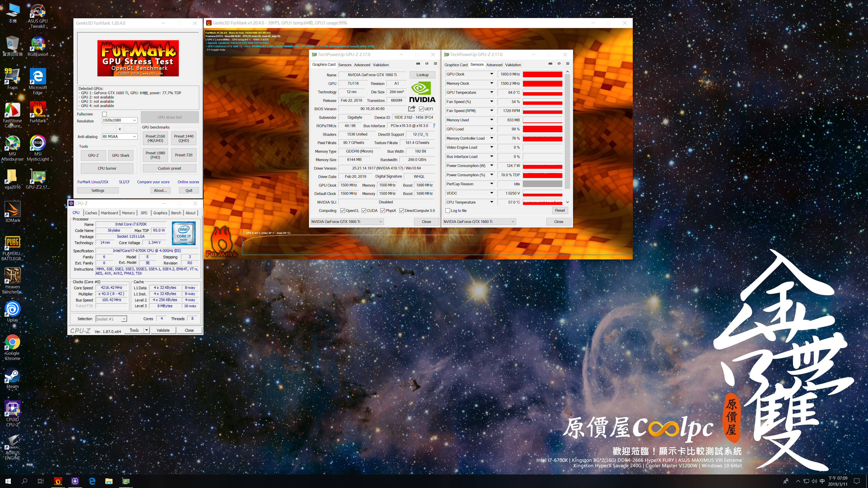This screenshot has width=868, height=488.
Task: Open the Anti-aliasing dropdown in FurMark
Action: tap(120, 136)
